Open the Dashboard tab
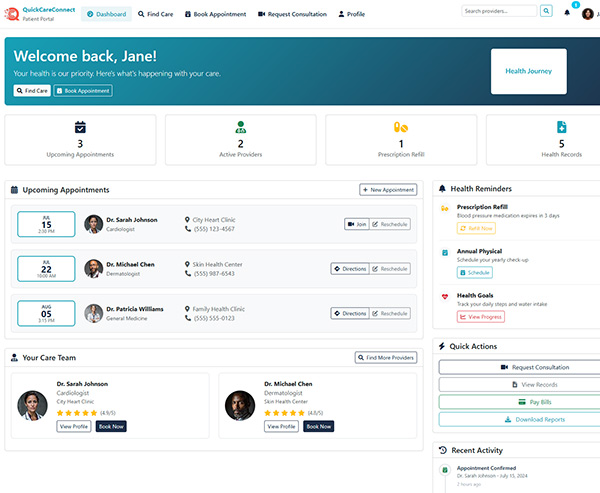The height and width of the screenshot is (493, 600). 106,14
